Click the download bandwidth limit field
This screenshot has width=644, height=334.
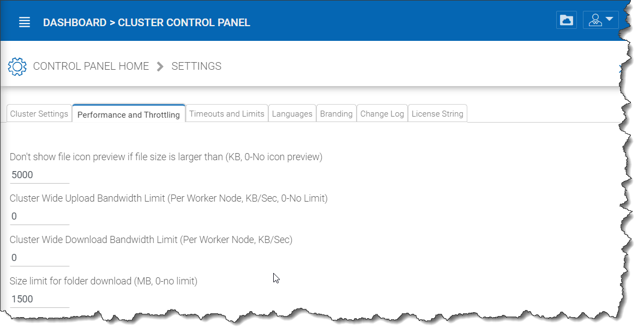click(39, 258)
